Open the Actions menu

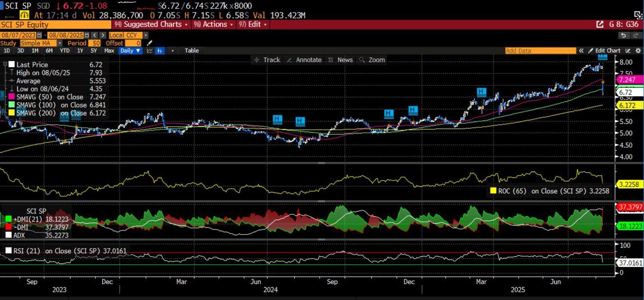pos(214,24)
